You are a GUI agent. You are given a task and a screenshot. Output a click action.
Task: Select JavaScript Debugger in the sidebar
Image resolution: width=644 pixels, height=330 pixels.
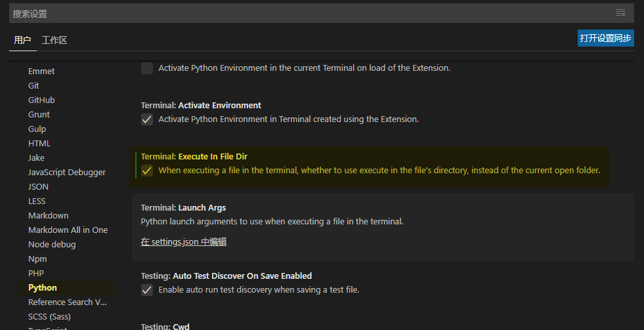(67, 172)
